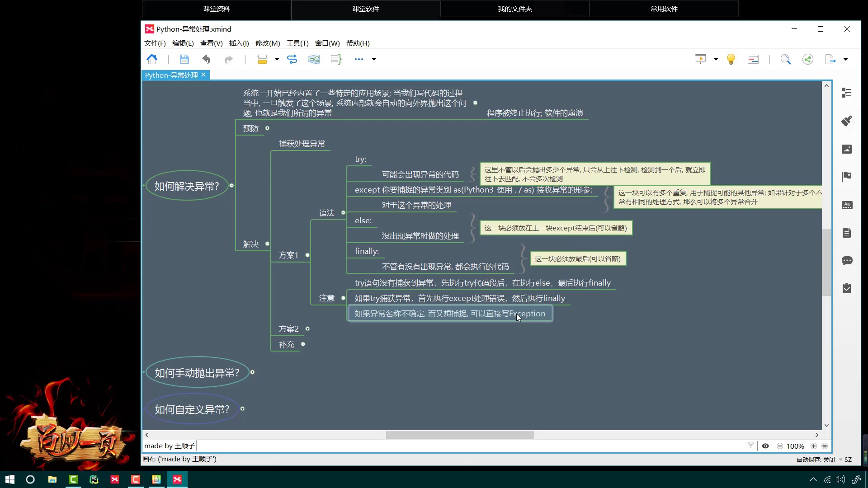Open the Home (map overview) icon
Image resolution: width=868 pixels, height=488 pixels.
click(x=152, y=59)
